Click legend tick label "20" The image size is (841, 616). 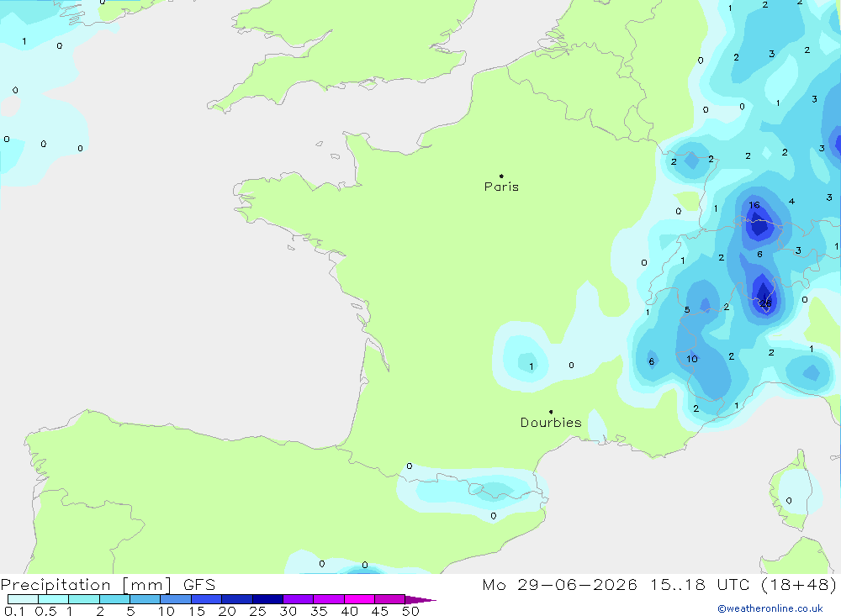click(x=227, y=611)
